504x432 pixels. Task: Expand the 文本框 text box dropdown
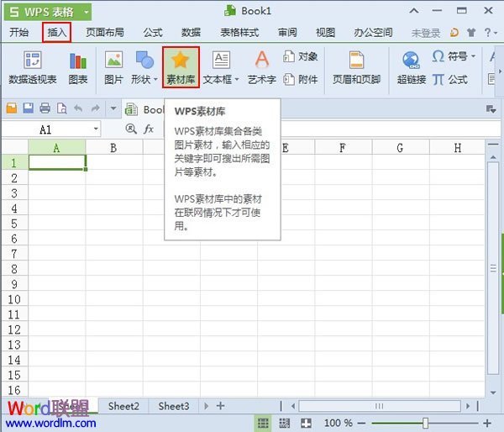[238, 79]
